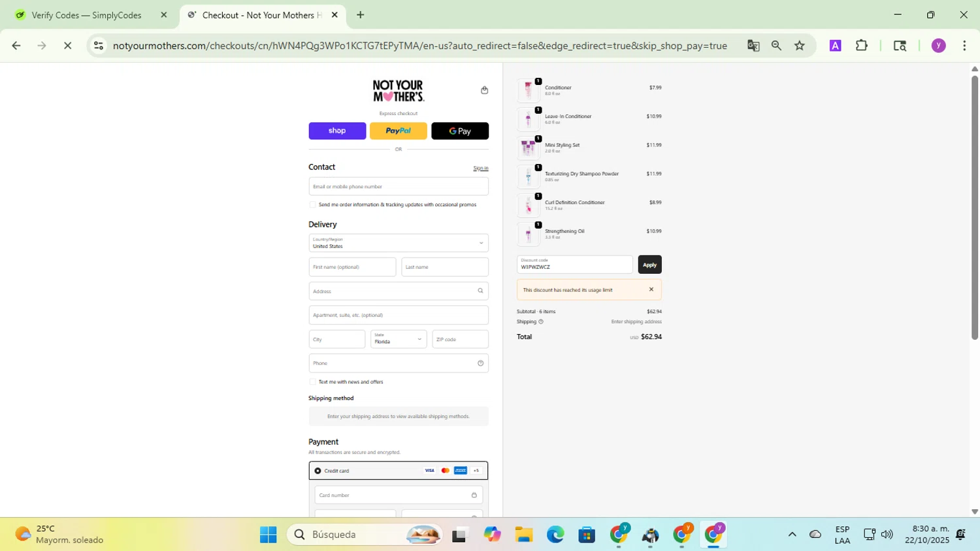Image resolution: width=980 pixels, height=551 pixels.
Task: Click the card brands +5 badge
Action: click(476, 471)
